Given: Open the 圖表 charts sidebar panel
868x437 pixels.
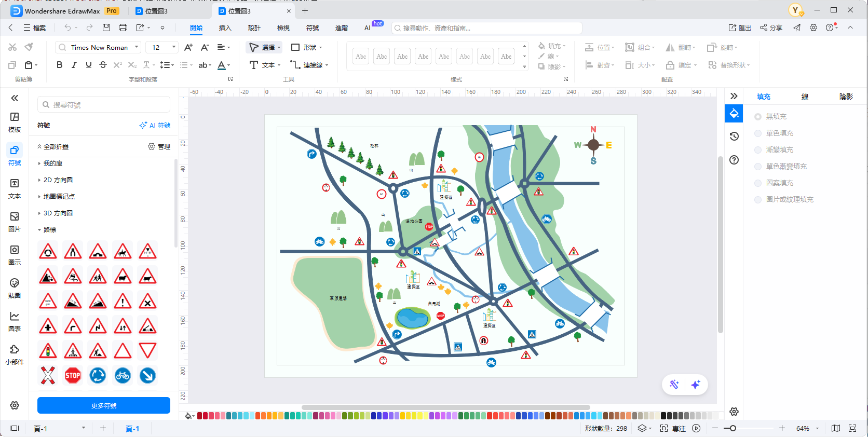Looking at the screenshot, I should (x=15, y=321).
